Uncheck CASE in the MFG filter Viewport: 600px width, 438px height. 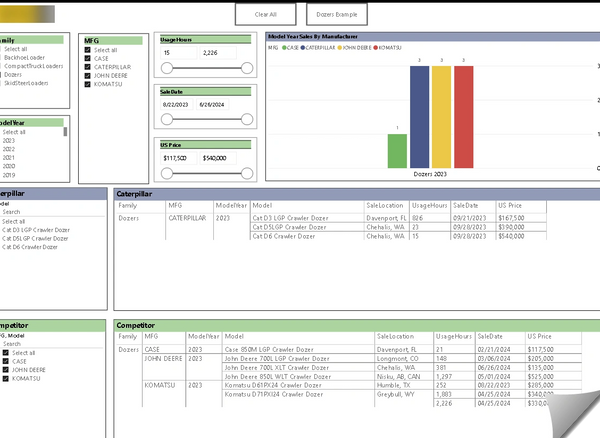pos(87,58)
